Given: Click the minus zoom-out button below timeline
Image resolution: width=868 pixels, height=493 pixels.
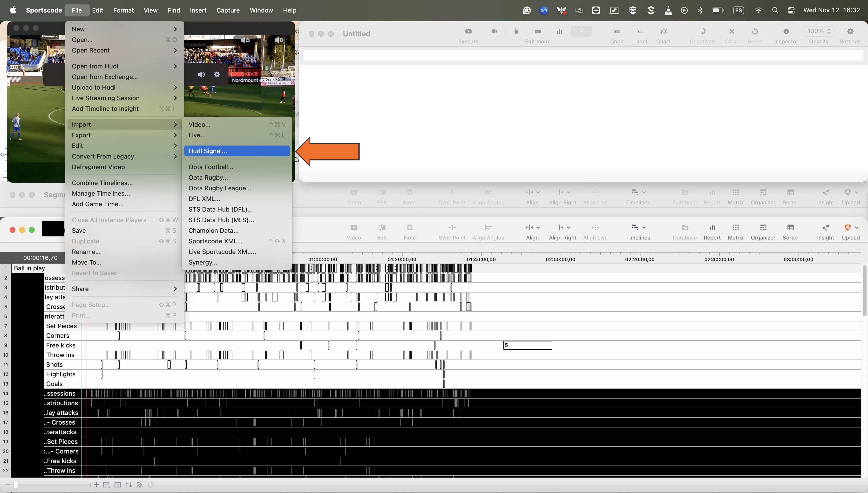Looking at the screenshot, I should (x=8, y=485).
